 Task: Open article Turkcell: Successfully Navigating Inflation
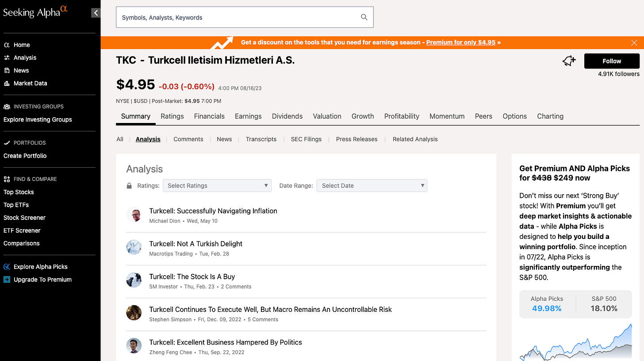(x=213, y=211)
